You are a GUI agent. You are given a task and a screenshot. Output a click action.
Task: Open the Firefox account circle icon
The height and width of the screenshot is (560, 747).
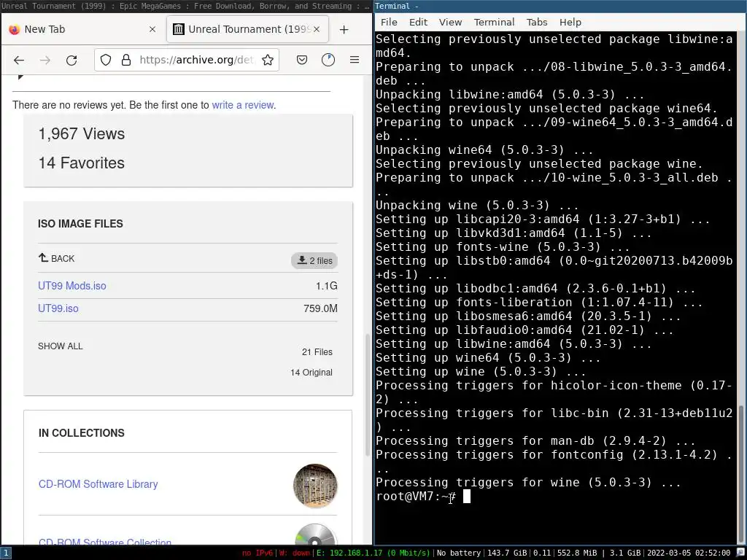(328, 60)
